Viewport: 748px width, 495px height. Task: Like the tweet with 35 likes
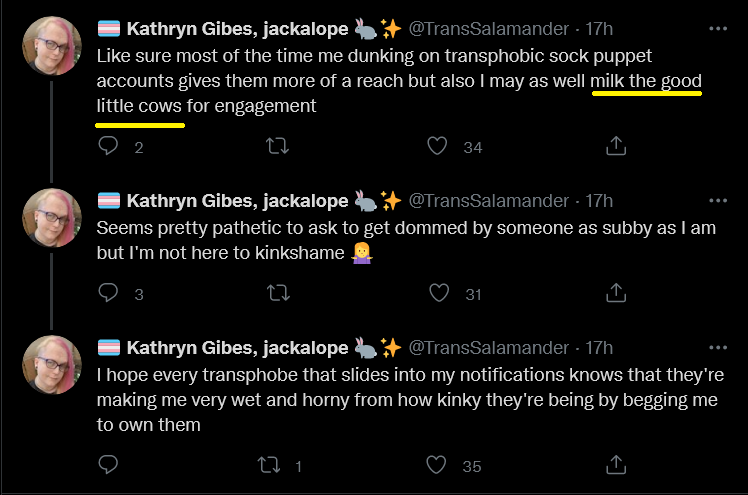[436, 464]
